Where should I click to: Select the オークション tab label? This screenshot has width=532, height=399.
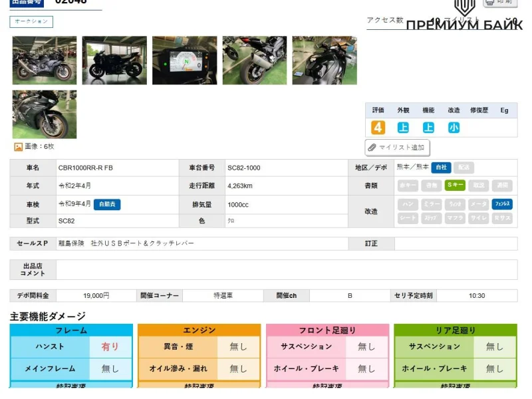click(31, 22)
